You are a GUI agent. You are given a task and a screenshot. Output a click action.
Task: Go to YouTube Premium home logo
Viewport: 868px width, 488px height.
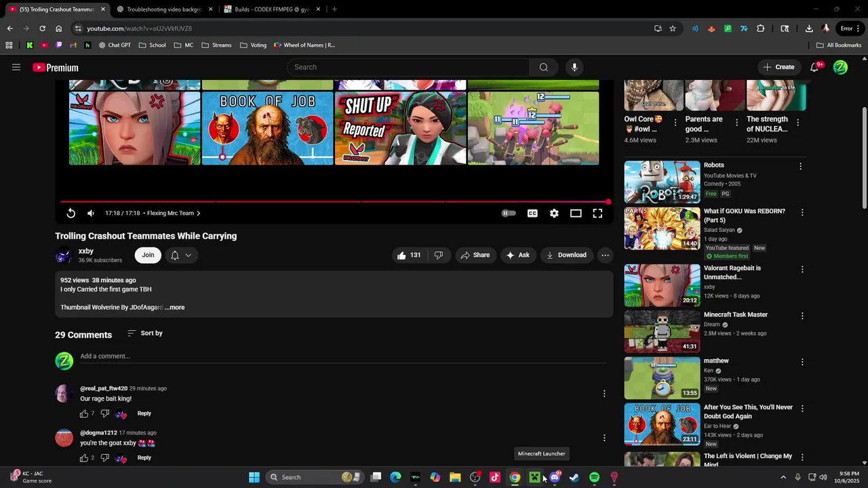(x=56, y=67)
